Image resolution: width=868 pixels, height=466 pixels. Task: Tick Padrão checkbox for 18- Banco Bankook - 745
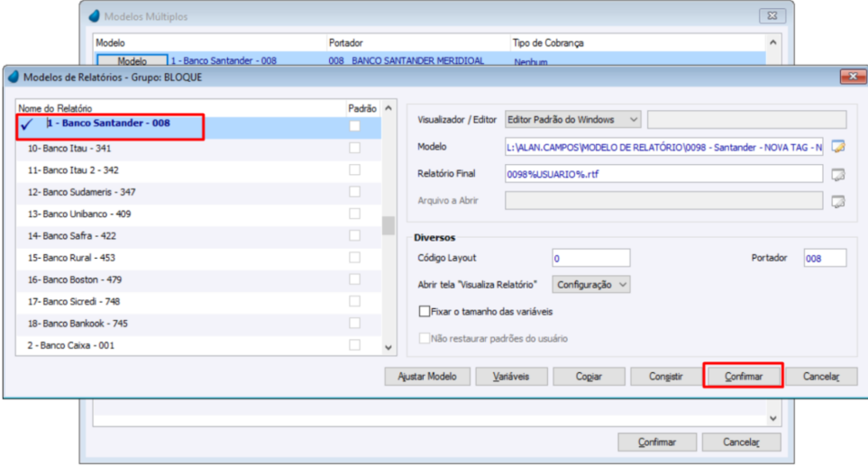click(354, 324)
